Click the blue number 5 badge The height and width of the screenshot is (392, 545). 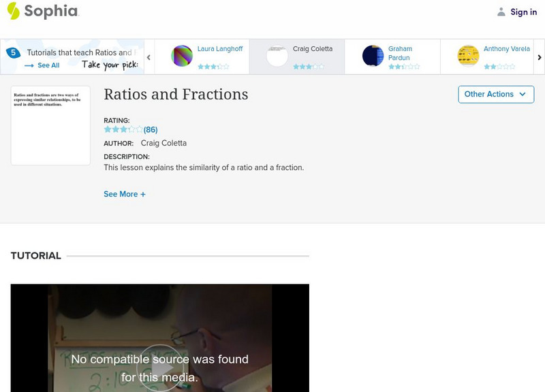tap(13, 53)
